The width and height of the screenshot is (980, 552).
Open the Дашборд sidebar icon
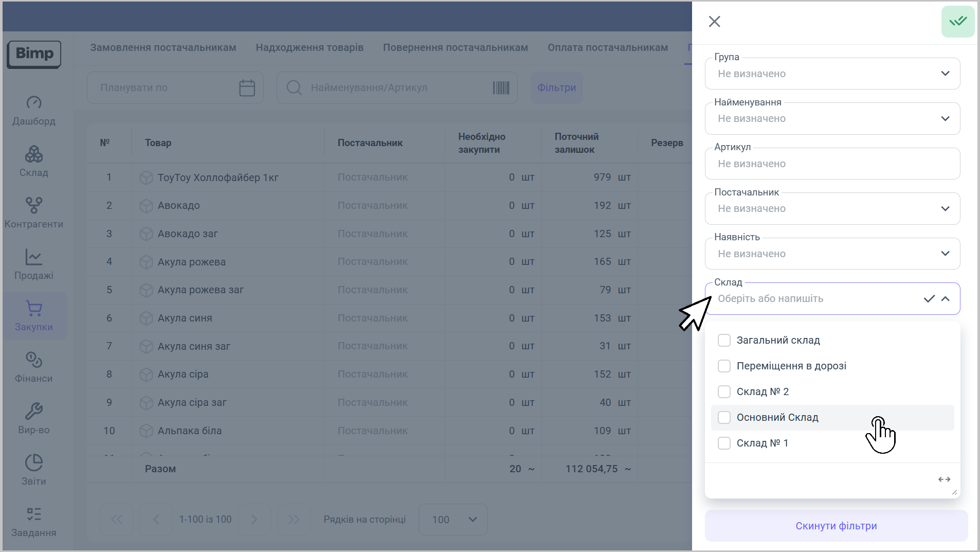click(x=34, y=103)
